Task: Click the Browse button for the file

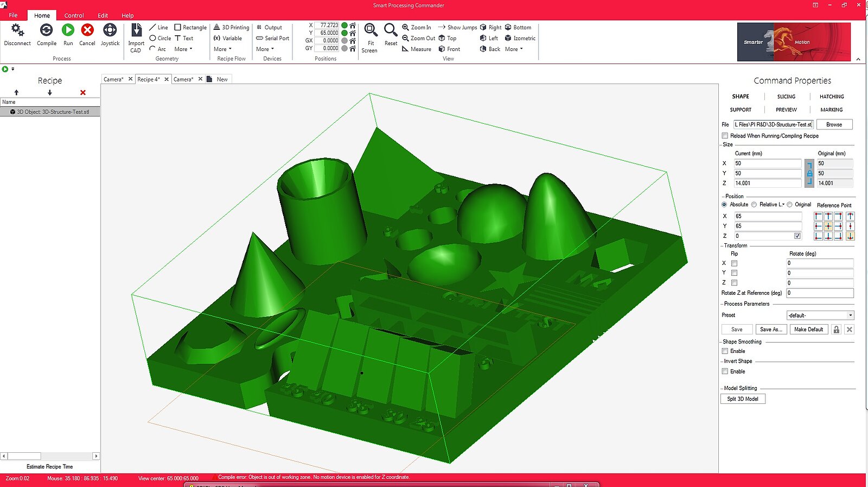Action: (x=834, y=124)
